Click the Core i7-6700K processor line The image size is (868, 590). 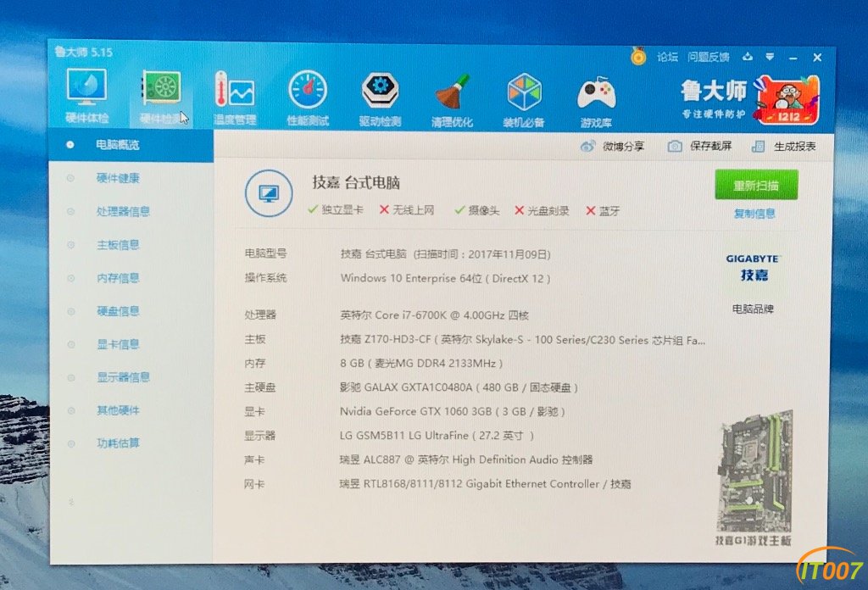[x=435, y=315]
